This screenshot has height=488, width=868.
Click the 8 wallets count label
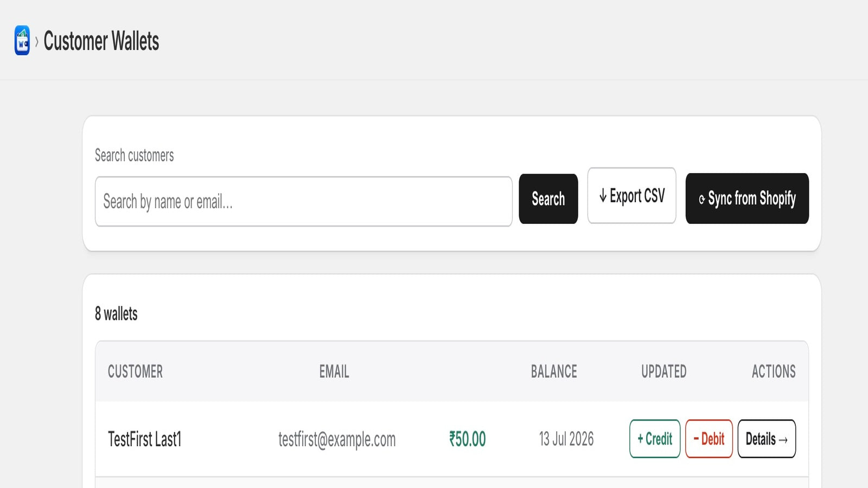pyautogui.click(x=116, y=313)
